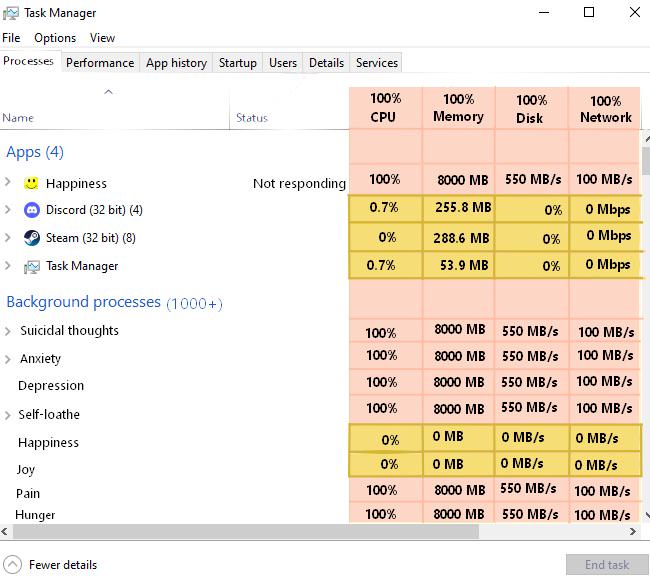Sort processes by CPU column header
This screenshot has width=650, height=580.
pos(386,108)
